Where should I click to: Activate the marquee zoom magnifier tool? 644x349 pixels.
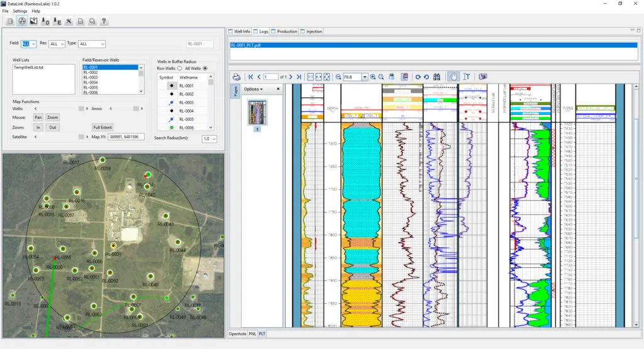click(x=381, y=77)
